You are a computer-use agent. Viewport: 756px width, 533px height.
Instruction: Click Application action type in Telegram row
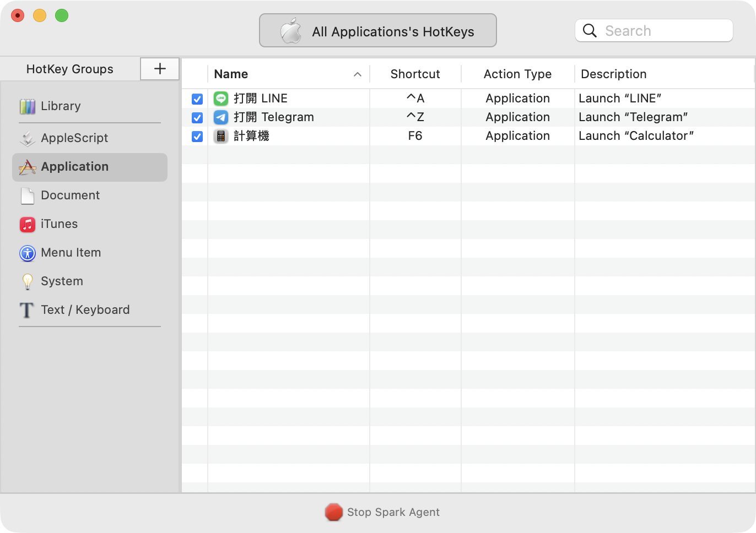[x=517, y=117]
